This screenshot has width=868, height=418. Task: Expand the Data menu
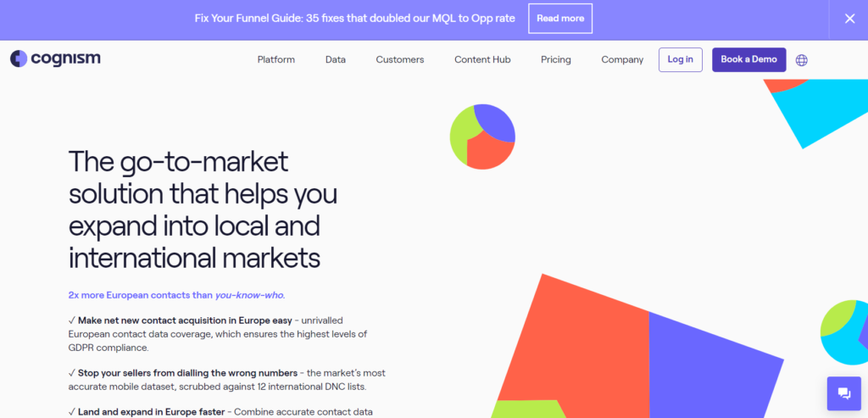pos(336,60)
